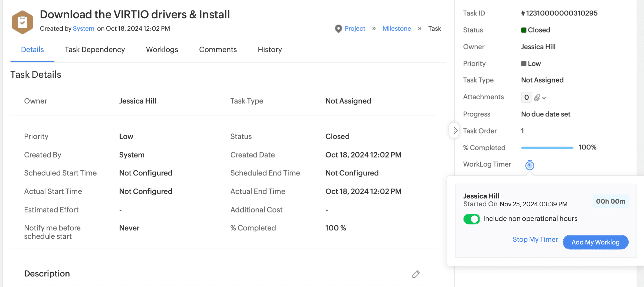The image size is (644, 287).
Task: Click the attachments count badge
Action: tap(526, 97)
